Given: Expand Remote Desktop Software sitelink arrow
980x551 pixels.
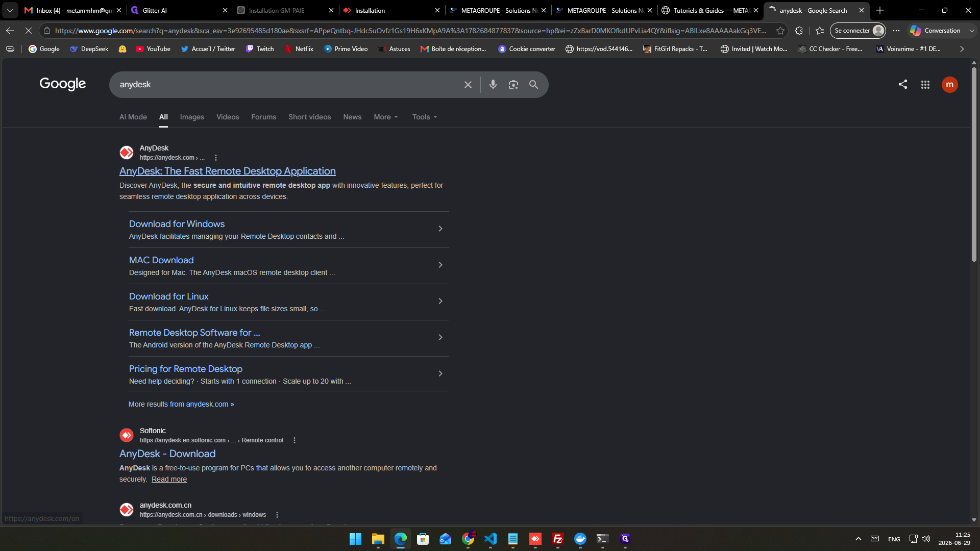Looking at the screenshot, I should (x=440, y=338).
